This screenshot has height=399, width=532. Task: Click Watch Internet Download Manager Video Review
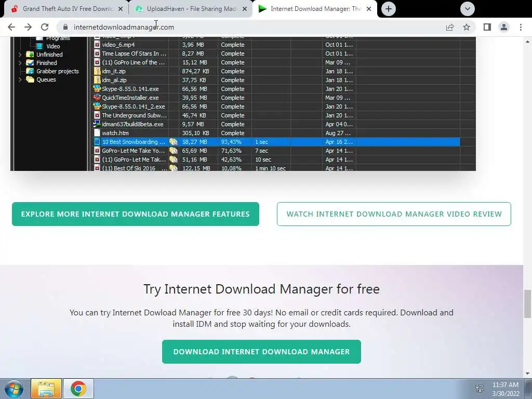point(394,214)
